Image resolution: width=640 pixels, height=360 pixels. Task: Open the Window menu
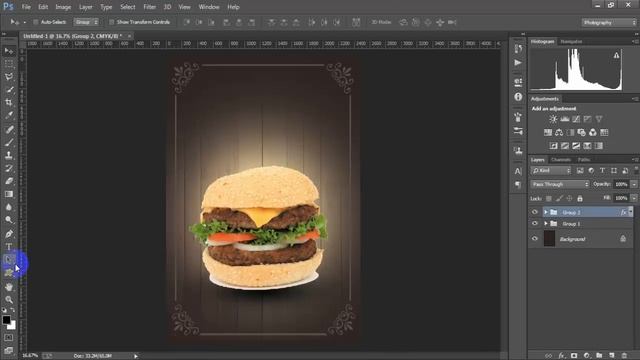pyautogui.click(x=209, y=7)
